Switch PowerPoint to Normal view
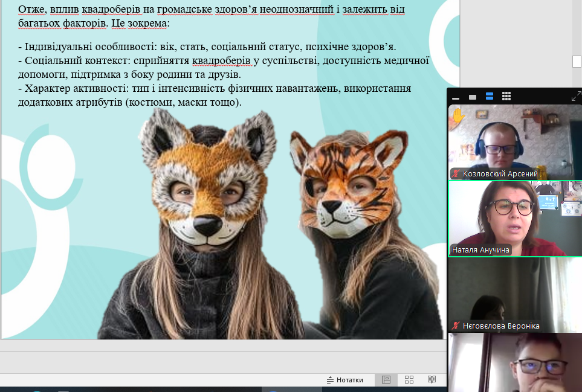 click(x=386, y=380)
